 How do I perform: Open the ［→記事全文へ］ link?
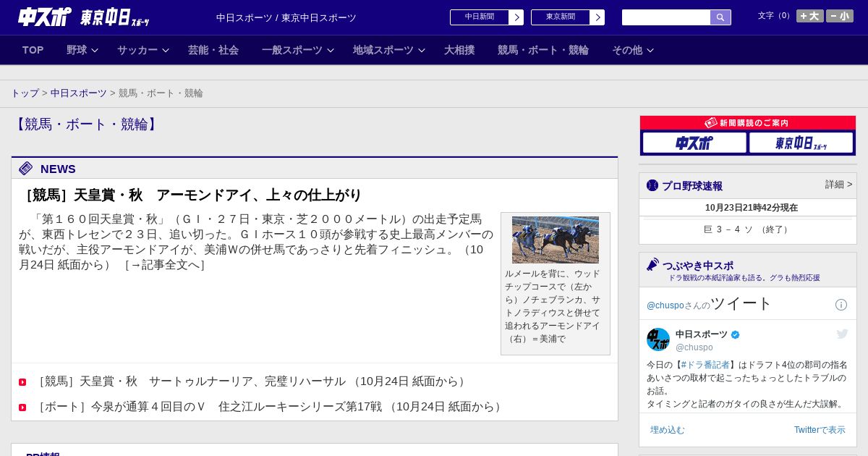point(165,265)
